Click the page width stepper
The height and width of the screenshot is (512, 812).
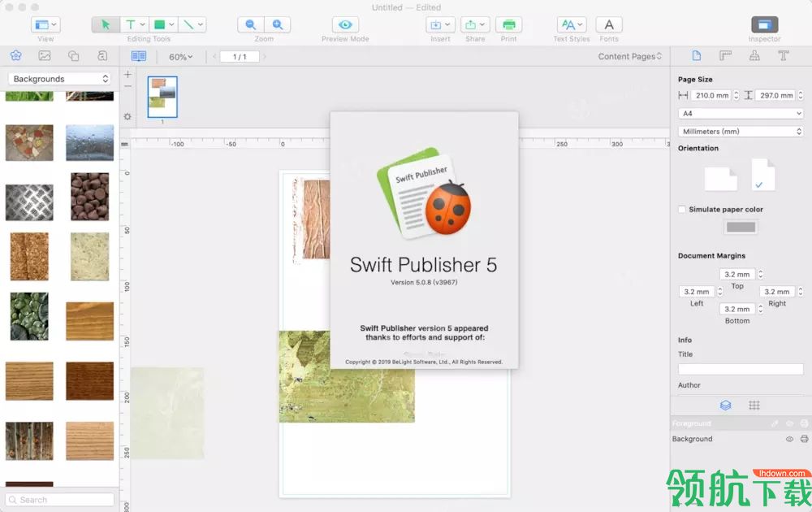pyautogui.click(x=736, y=95)
